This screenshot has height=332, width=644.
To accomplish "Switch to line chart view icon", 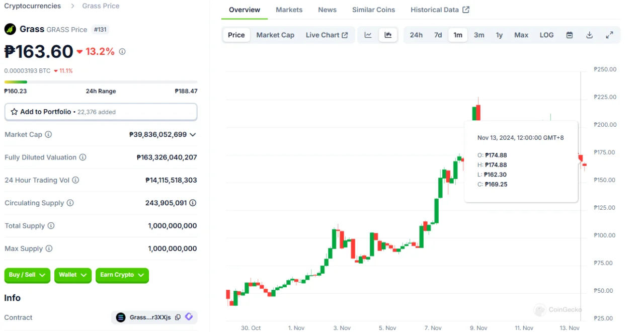I will (x=368, y=35).
